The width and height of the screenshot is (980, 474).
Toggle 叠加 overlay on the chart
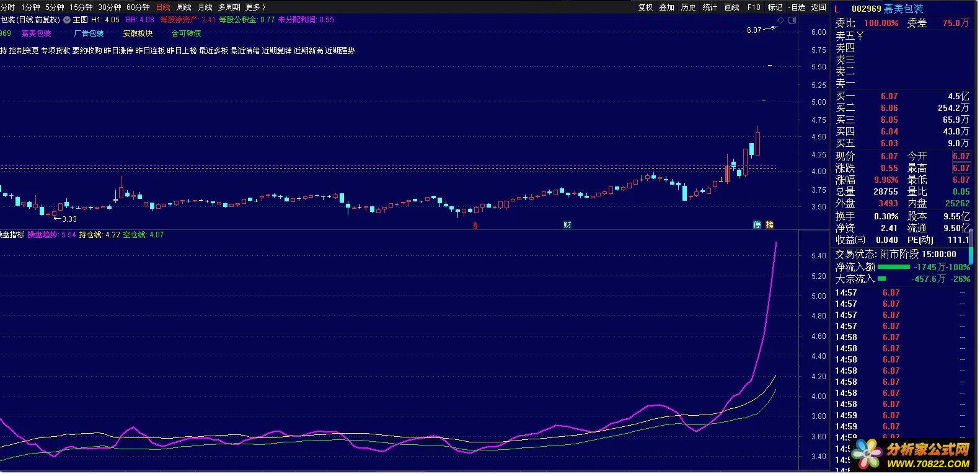tap(666, 7)
